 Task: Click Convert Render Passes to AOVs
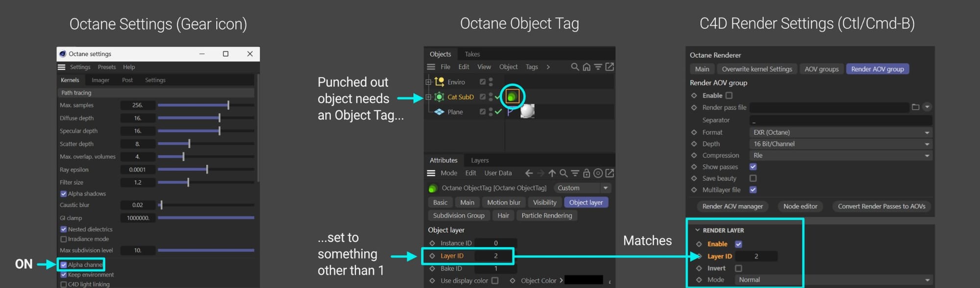(x=882, y=207)
